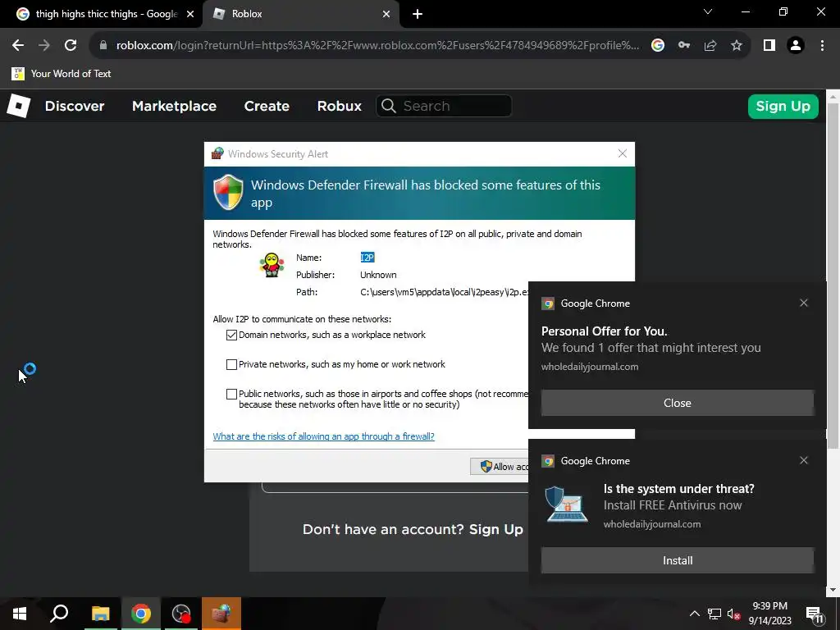Image resolution: width=840 pixels, height=630 pixels.
Task: Go forward using Chrome's forward arrow
Action: [44, 46]
